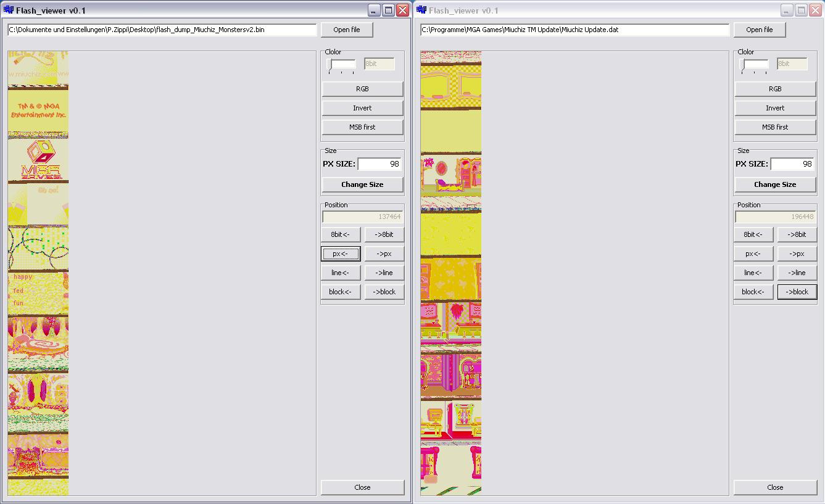825x504 pixels.
Task: Click Change Size in the right window
Action: [775, 184]
